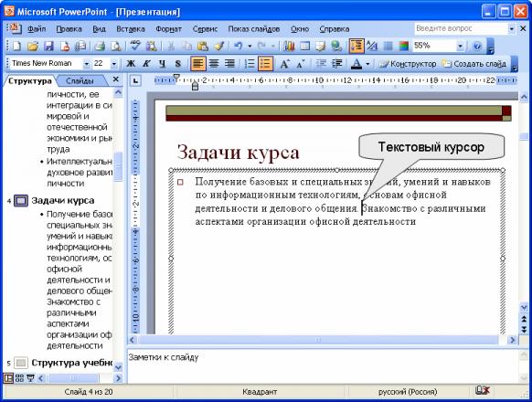532x402 pixels.
Task: Click the Создать слайд button
Action: [x=474, y=64]
